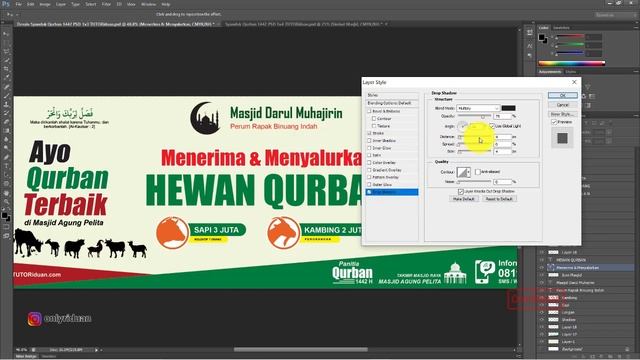Click the Opacity slider in Drop Shadow
The height and width of the screenshot is (360, 640).
tap(473, 116)
